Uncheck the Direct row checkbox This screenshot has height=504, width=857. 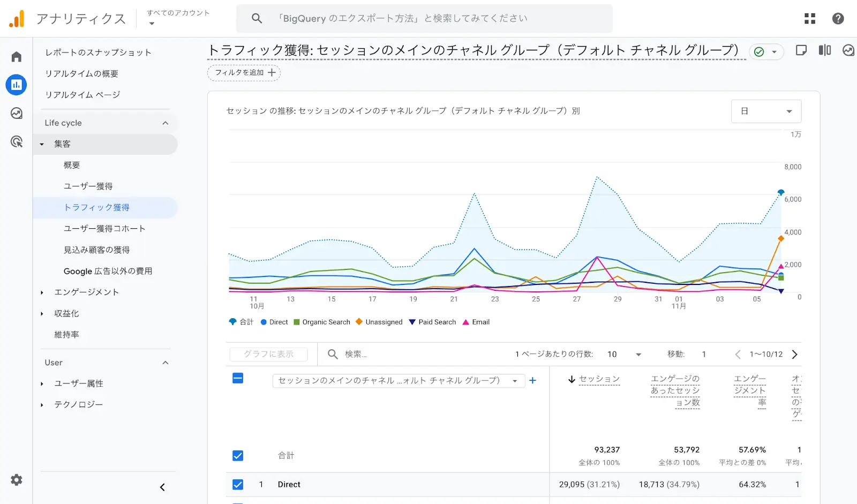[238, 485]
